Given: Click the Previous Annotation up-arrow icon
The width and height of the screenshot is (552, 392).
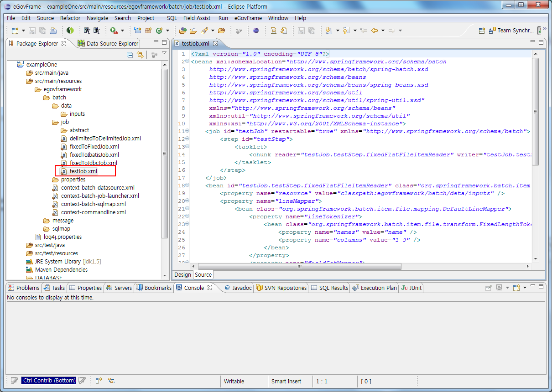Looking at the screenshot, I should 346,31.
